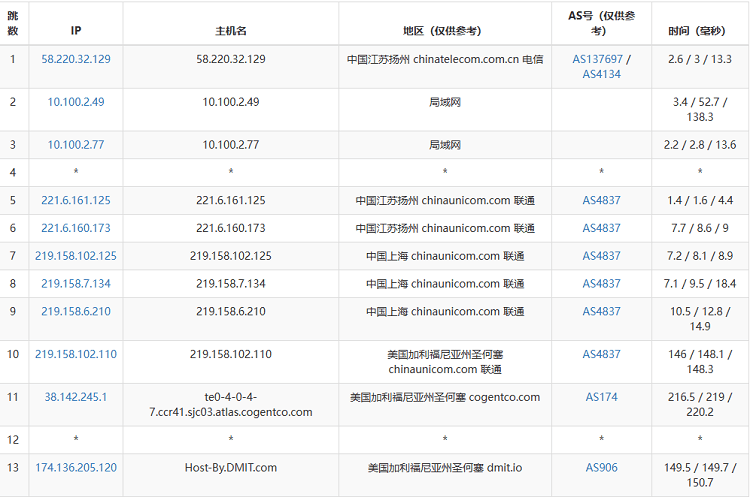Open IP link 221.6.161.125
The height and width of the screenshot is (497, 750).
76,200
